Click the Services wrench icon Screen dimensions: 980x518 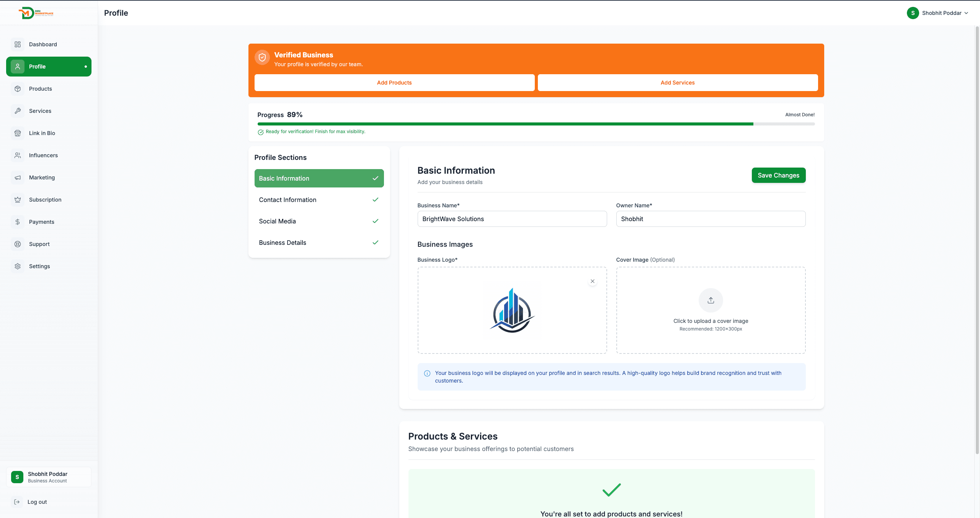point(18,111)
